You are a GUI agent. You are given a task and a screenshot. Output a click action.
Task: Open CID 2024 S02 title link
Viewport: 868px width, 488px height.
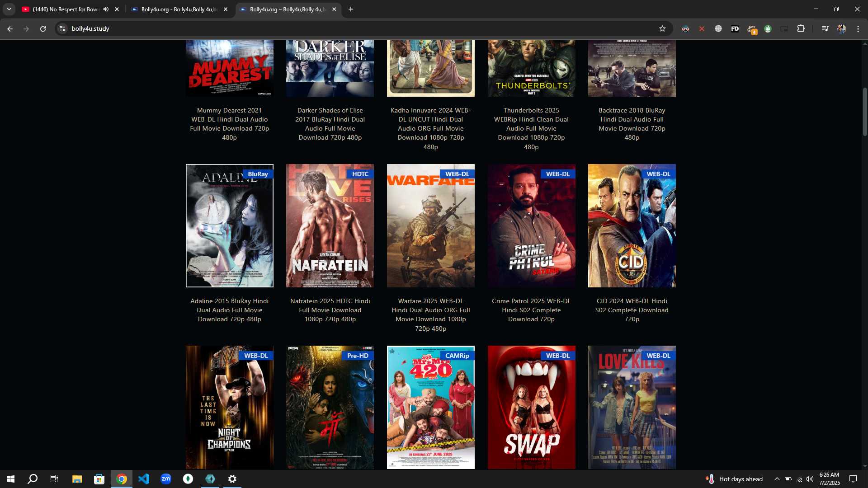[x=632, y=310]
